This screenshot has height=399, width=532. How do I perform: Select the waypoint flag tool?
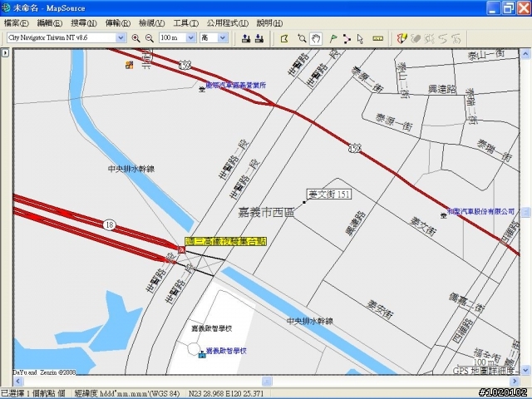333,38
